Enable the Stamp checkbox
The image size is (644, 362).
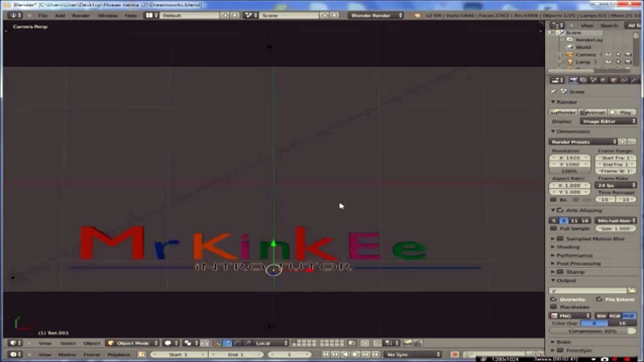pos(560,272)
